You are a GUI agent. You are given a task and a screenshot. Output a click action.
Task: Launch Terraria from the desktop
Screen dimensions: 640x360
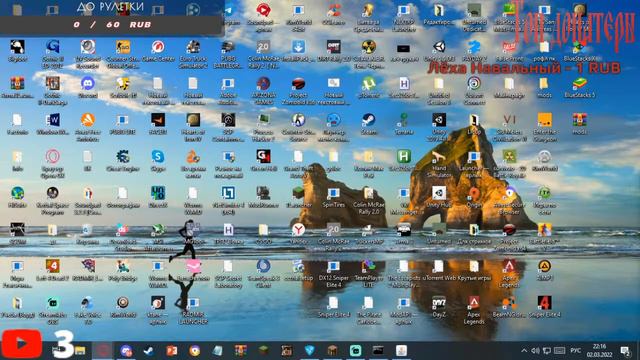coord(404,120)
